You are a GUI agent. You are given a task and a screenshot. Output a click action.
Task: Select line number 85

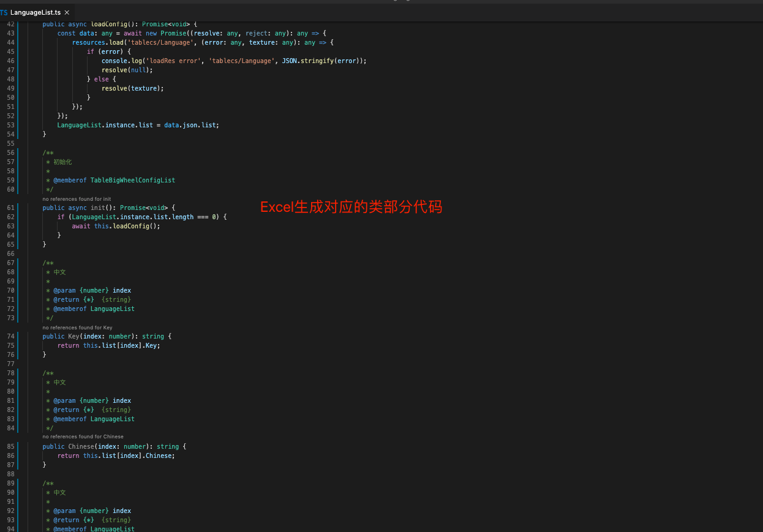point(10,446)
